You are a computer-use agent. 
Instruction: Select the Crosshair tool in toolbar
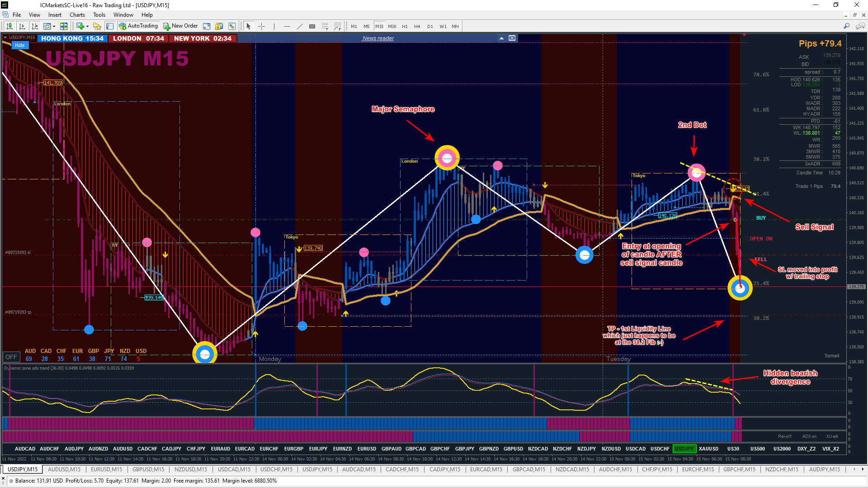click(x=261, y=26)
